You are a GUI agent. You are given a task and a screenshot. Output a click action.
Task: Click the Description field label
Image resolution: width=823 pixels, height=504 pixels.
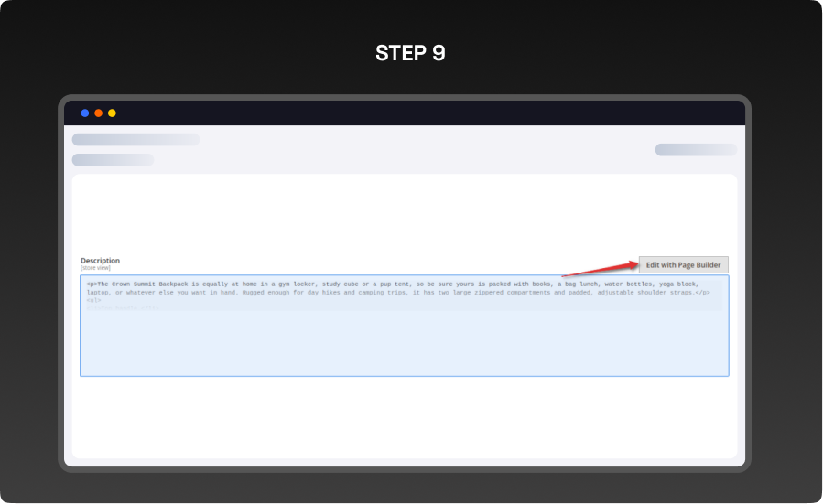[101, 261]
